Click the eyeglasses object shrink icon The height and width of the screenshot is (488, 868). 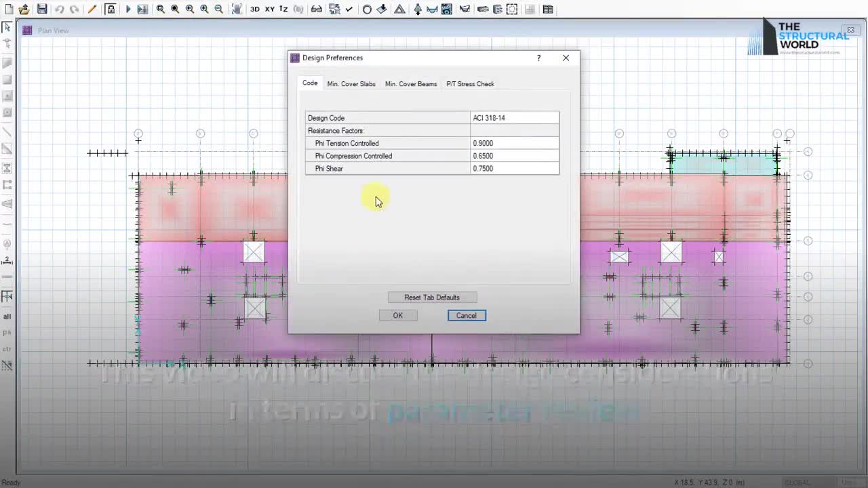click(317, 9)
